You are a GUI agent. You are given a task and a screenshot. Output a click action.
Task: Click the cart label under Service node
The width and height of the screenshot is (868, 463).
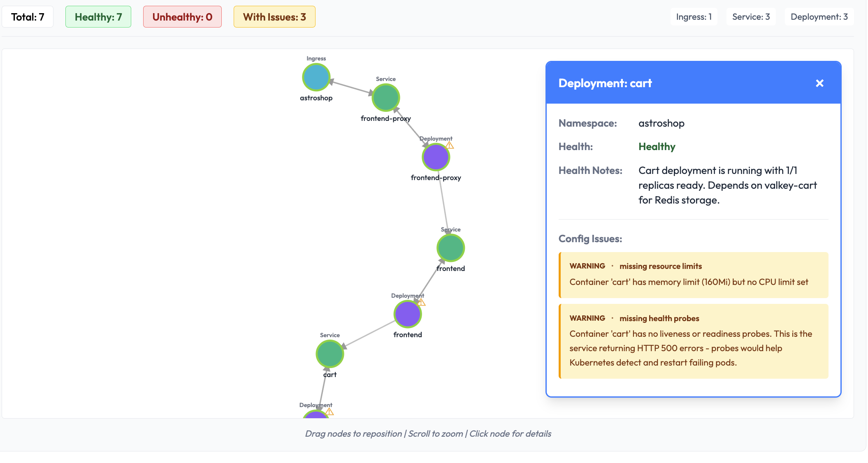(x=330, y=375)
